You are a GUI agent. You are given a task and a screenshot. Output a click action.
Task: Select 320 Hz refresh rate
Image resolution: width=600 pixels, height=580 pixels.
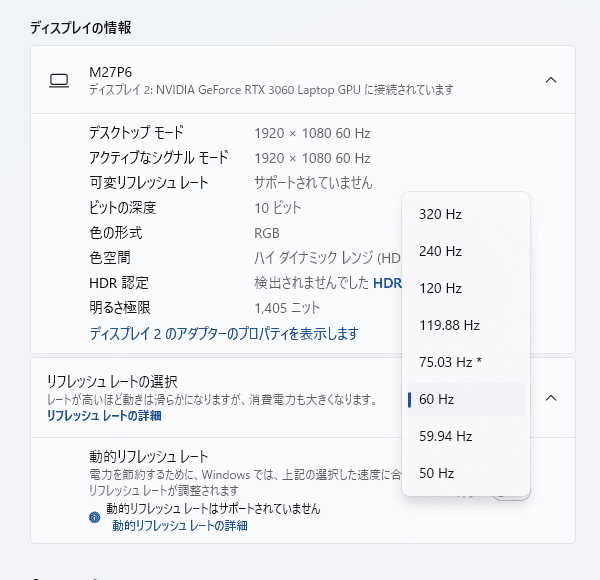pyautogui.click(x=440, y=214)
